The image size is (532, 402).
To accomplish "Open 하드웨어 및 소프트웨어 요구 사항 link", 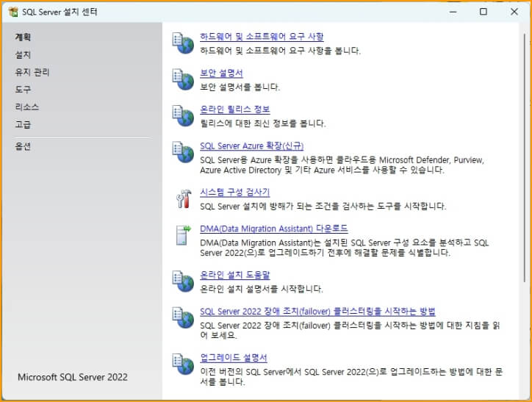I will click(x=262, y=36).
